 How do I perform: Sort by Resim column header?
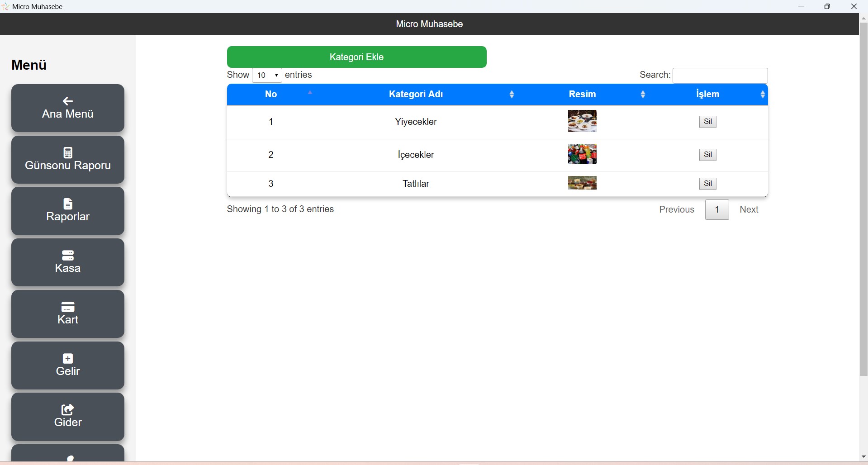[582, 95]
